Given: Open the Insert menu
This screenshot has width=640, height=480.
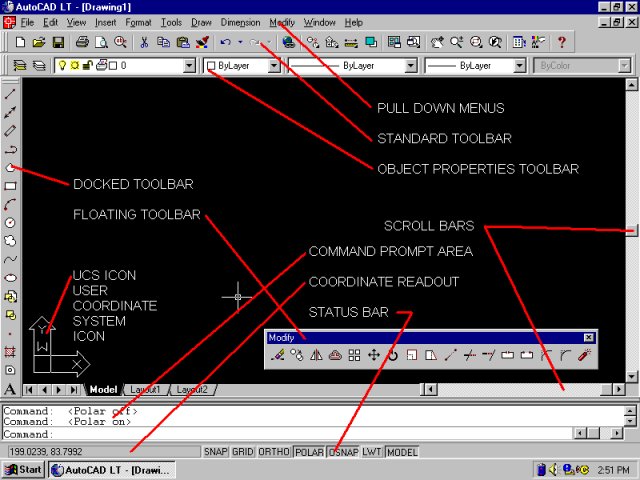Looking at the screenshot, I should [105, 22].
